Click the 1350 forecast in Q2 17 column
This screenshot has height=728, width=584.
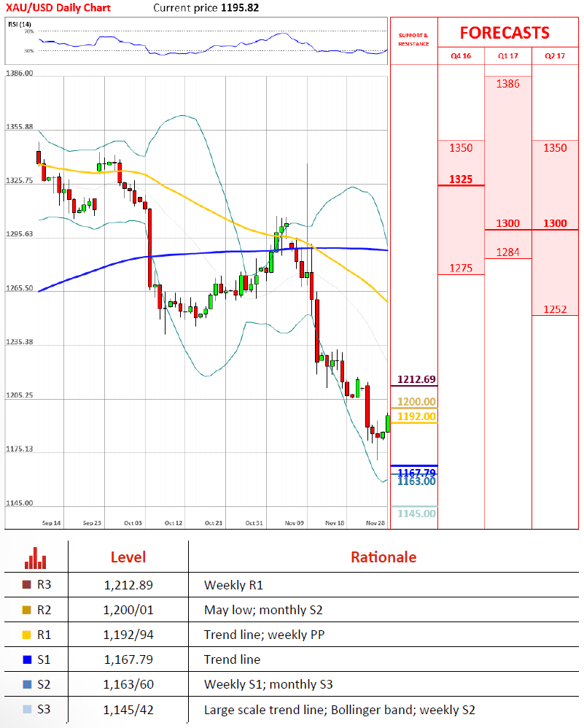[x=556, y=148]
